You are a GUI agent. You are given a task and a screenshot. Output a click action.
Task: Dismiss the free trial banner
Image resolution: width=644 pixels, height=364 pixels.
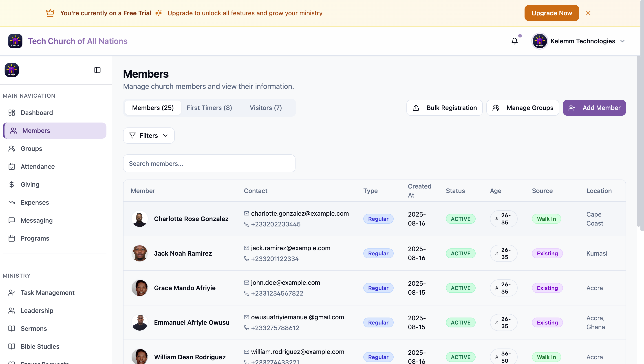click(588, 13)
